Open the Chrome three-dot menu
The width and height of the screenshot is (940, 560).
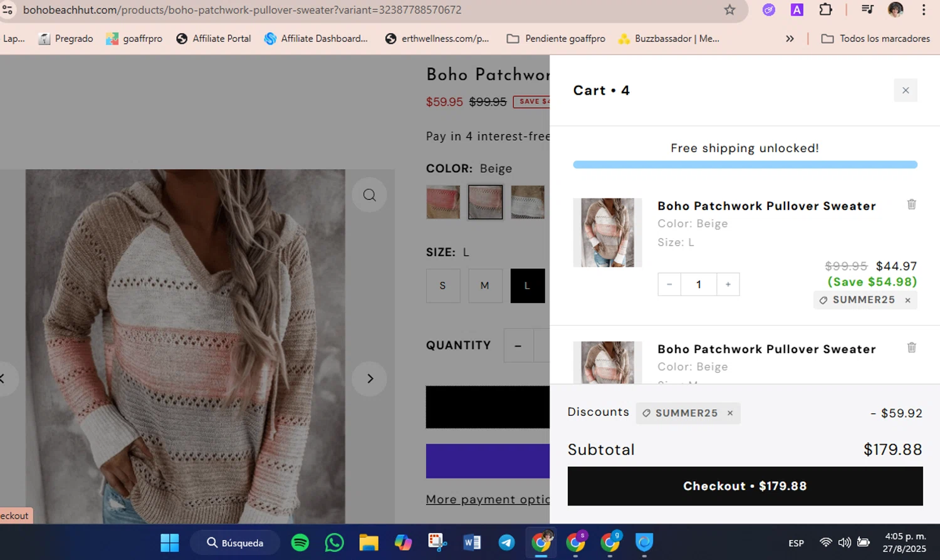tap(924, 9)
